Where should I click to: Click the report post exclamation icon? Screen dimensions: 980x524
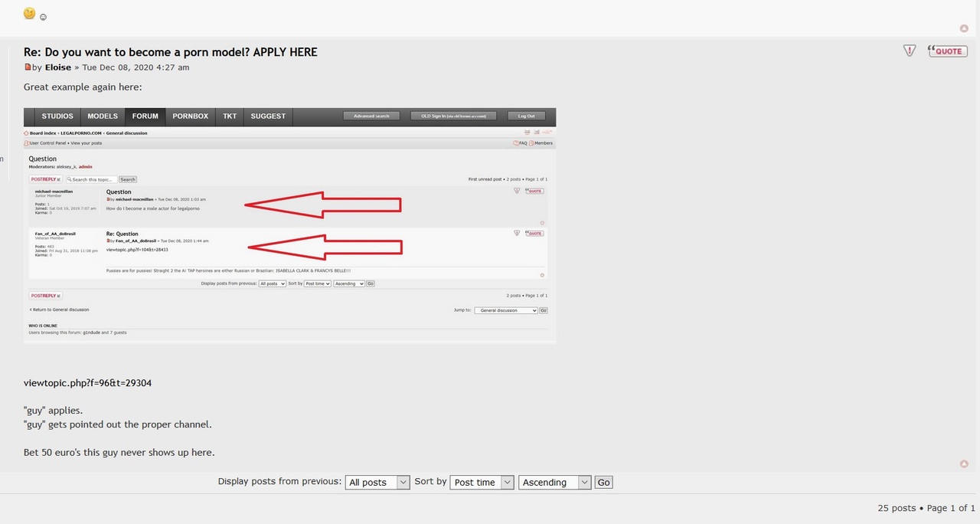[x=909, y=51]
